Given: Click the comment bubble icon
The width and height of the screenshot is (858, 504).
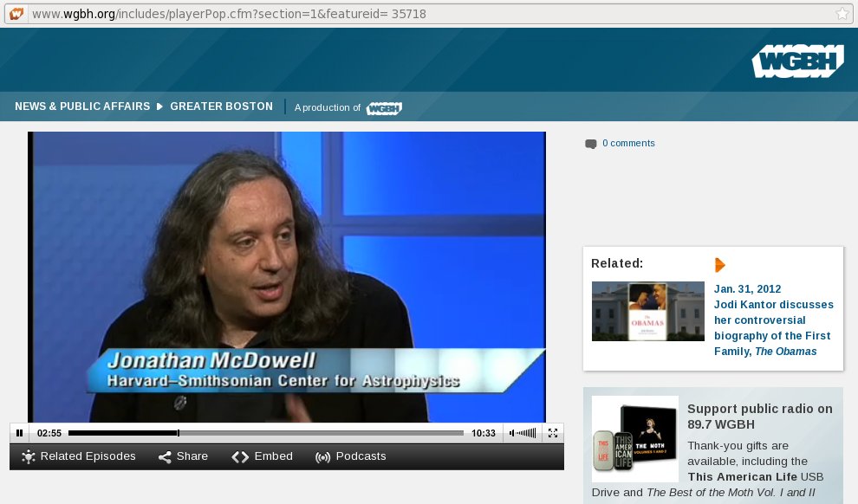Looking at the screenshot, I should [x=591, y=144].
